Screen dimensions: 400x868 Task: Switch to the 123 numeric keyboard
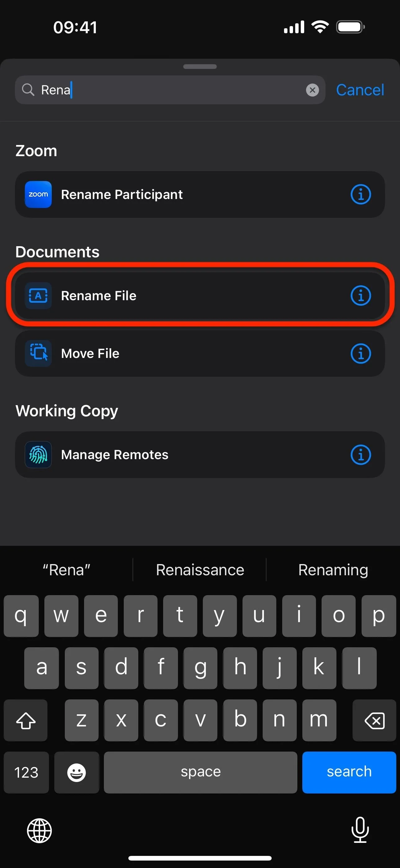click(x=26, y=772)
